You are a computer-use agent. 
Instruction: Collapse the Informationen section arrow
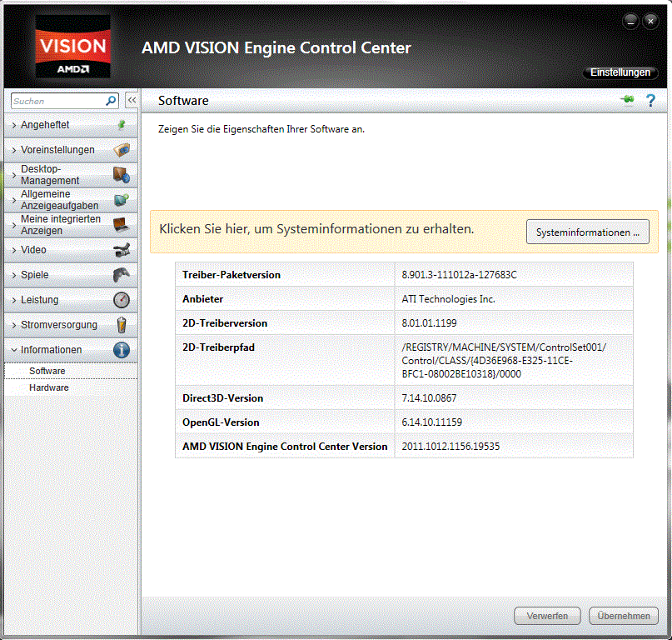pos(14,350)
